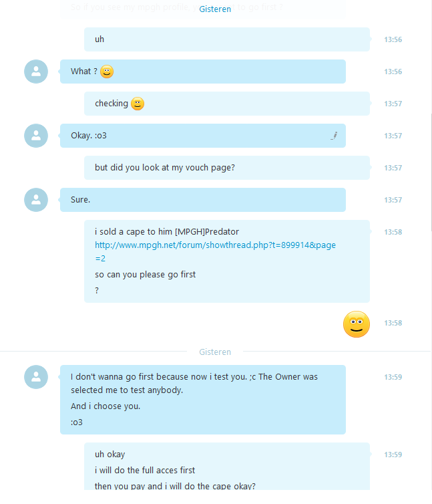Click the 13:56 timestamp beside "uh" message

pos(393,39)
